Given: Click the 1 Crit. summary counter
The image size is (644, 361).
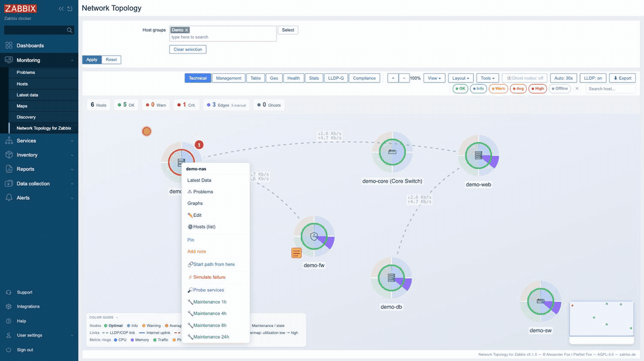Looking at the screenshot, I should click(x=186, y=105).
